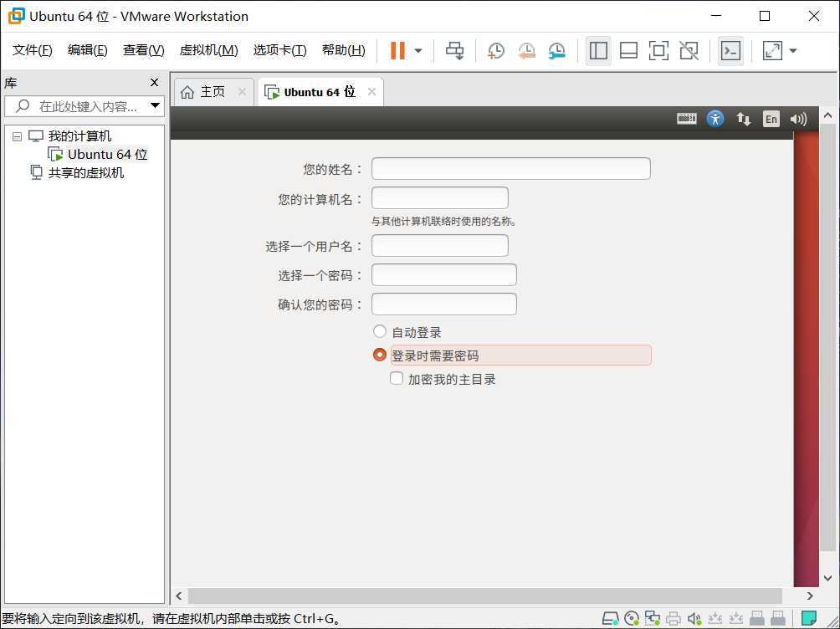Open the 查看(V) menu
This screenshot has height=629, width=840.
[x=144, y=50]
